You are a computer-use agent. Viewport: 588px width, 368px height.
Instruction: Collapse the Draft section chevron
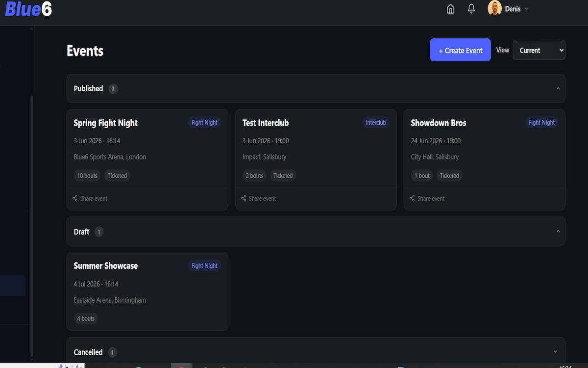558,231
